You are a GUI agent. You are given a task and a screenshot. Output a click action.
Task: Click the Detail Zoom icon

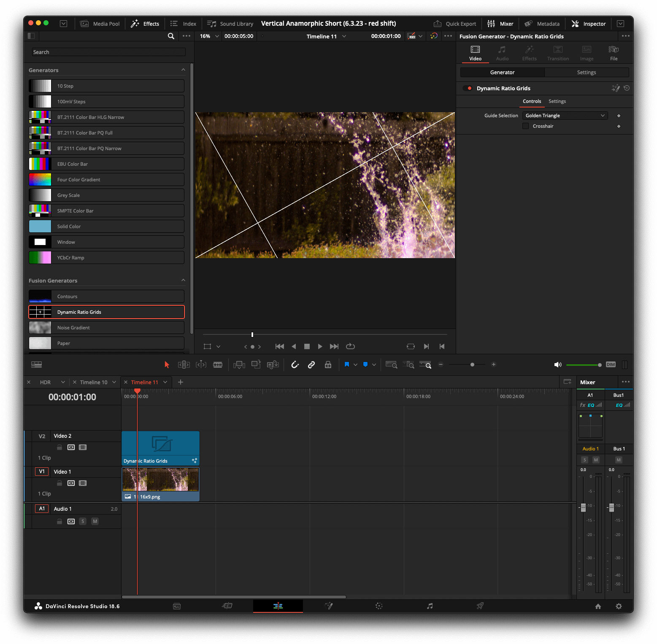click(x=408, y=365)
